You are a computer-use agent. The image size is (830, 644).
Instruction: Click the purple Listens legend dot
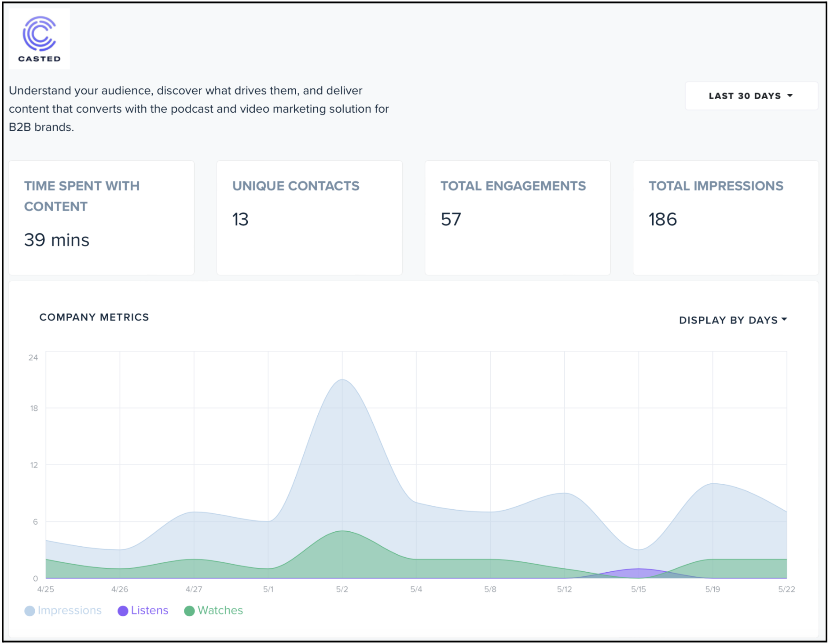[x=123, y=611]
